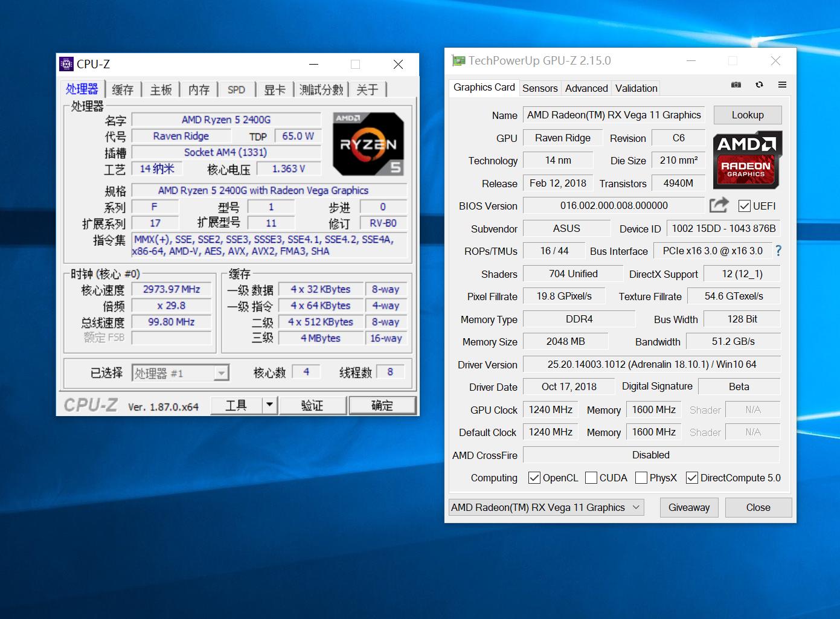The width and height of the screenshot is (840, 619).
Task: Click the CPU-Z title bar icon
Action: [x=66, y=64]
